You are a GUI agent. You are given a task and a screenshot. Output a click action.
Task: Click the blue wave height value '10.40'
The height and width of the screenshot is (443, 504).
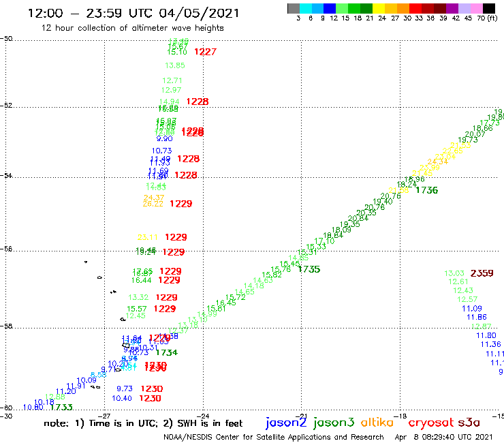point(122,398)
